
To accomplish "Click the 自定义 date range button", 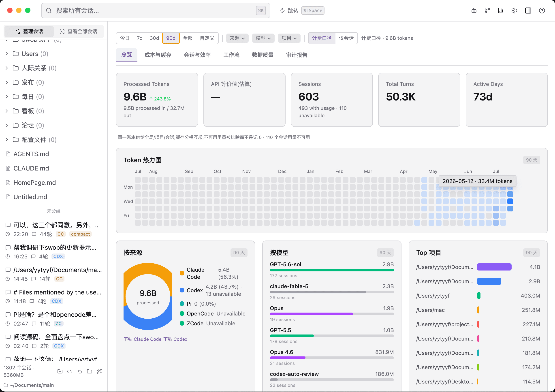I will click(x=207, y=38).
